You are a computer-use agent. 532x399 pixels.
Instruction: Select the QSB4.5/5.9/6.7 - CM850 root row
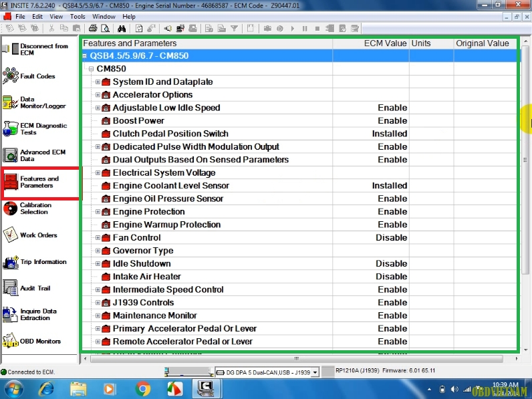[299, 56]
